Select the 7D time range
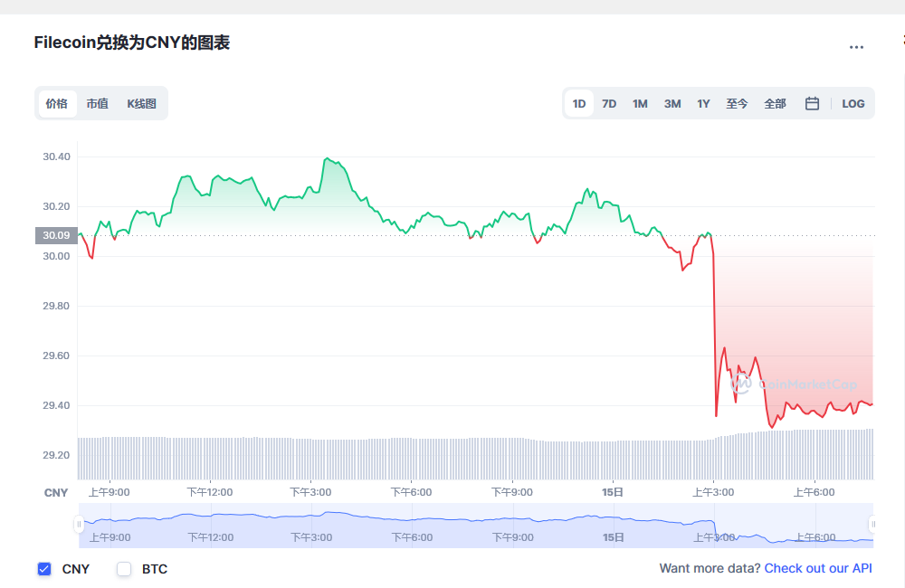Viewport: 905px width, 588px height. [609, 104]
